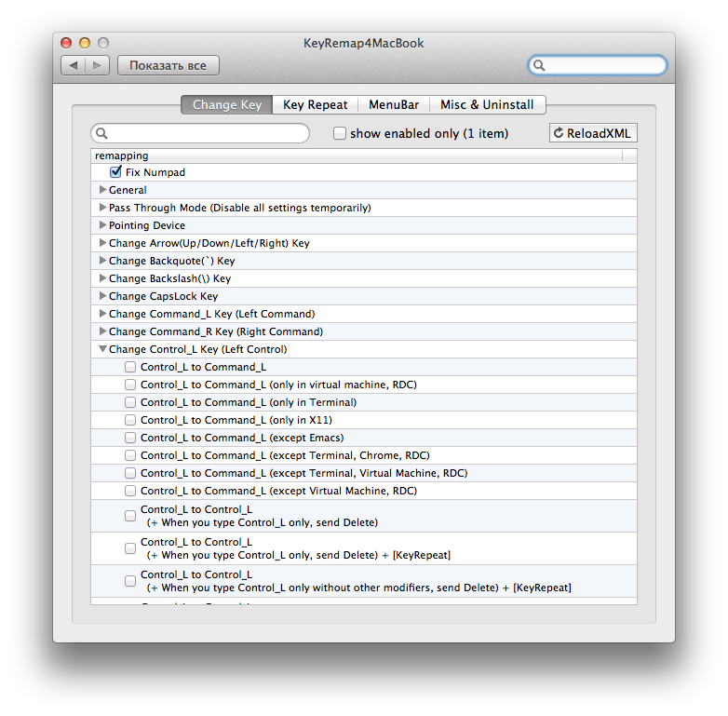The height and width of the screenshot is (716, 728).
Task: Check Control_L to Command_L only in X11
Action: point(130,420)
